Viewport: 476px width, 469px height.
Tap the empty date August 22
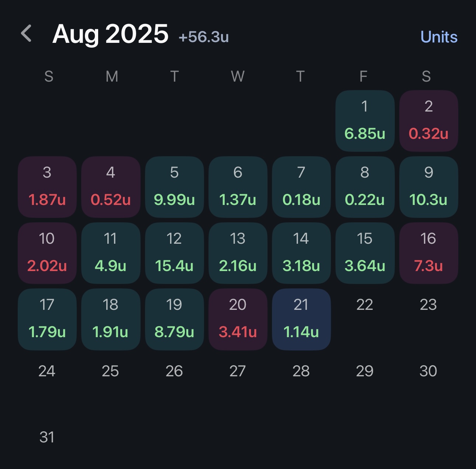(365, 305)
